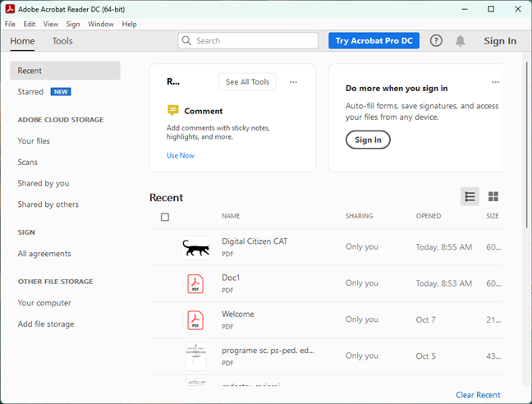Open the notifications bell icon
The image size is (532, 404).
pos(460,41)
